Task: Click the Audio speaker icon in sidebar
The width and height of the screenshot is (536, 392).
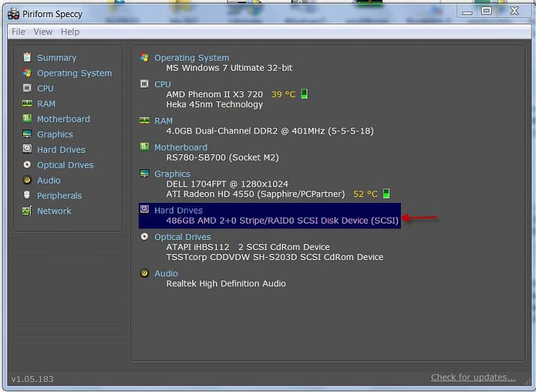Action: [x=27, y=180]
